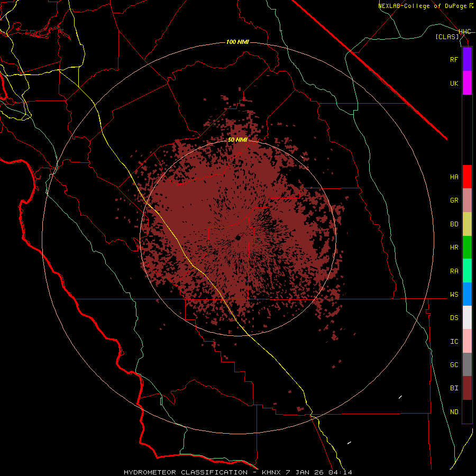Select the GR salmon legend swatch

click(467, 200)
